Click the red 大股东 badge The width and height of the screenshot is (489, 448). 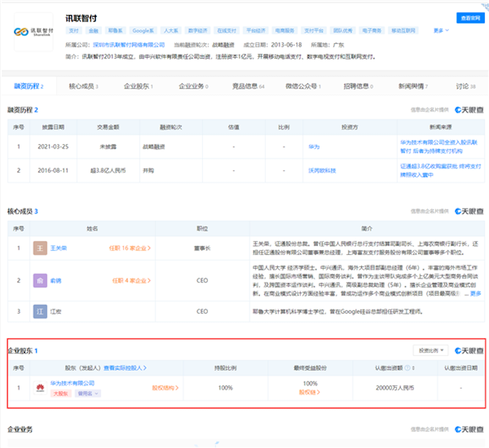61,394
